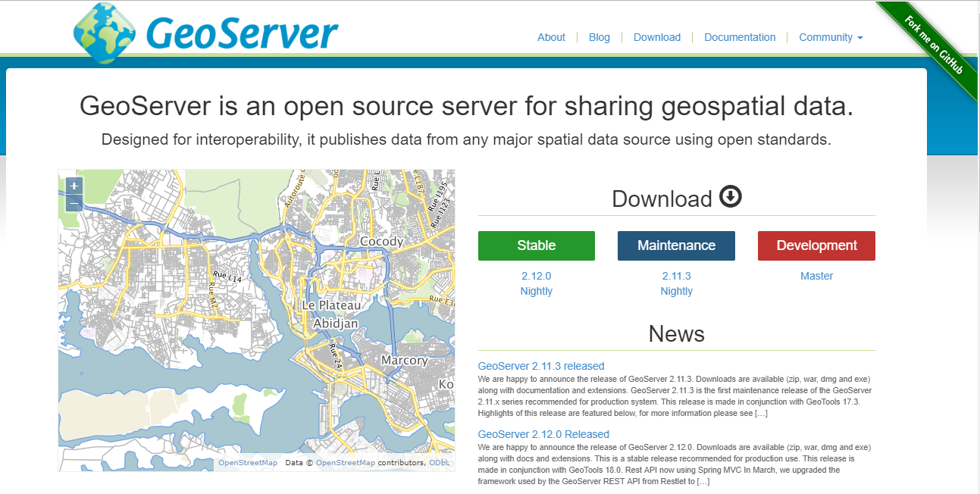Screen dimensions: 980x494
Task: Open the Fork me on GitHub ribbon
Action: [934, 44]
